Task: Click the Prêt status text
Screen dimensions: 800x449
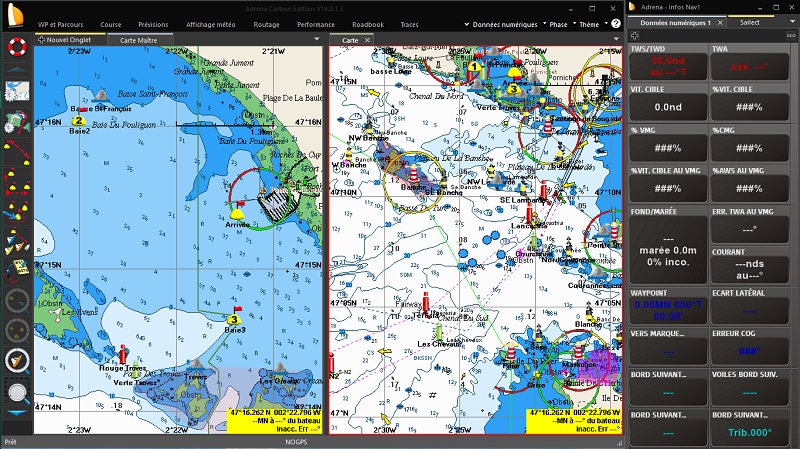Action: (x=11, y=442)
